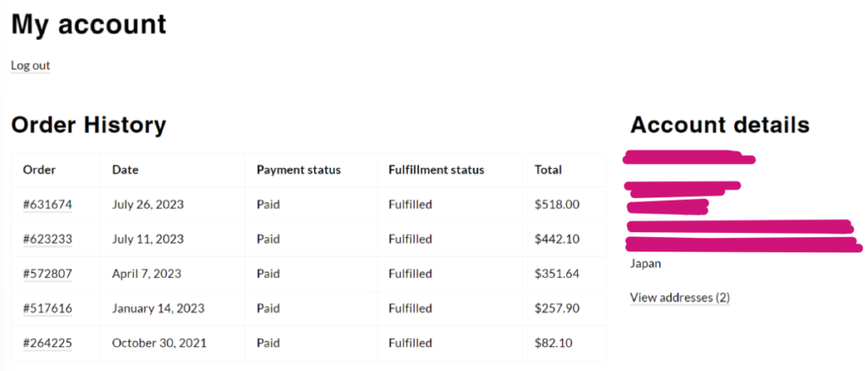Screen dimensions: 868x371
Task: Click the Log out link
Action: click(x=31, y=65)
